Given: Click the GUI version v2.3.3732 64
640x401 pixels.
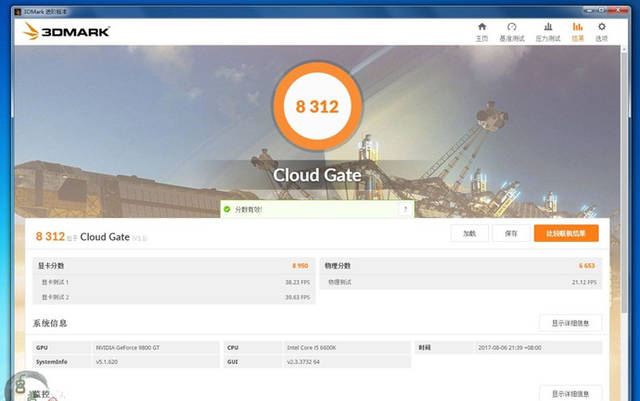Looking at the screenshot, I should [303, 362].
